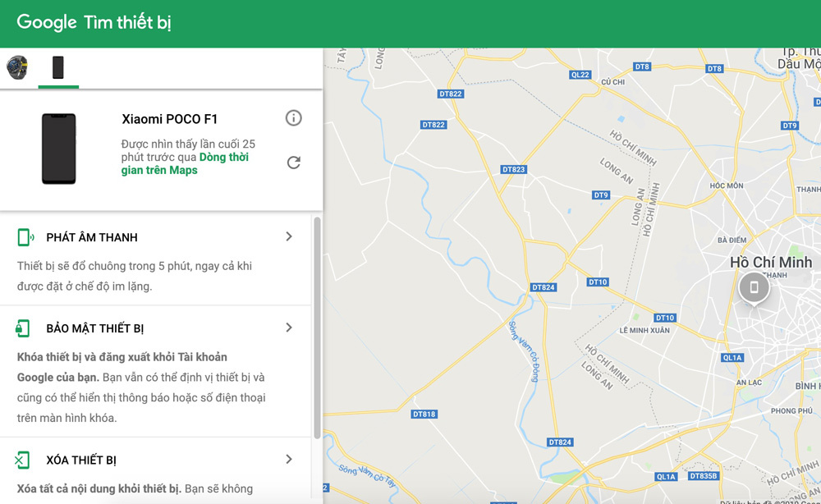Expand the Xóa thiết bị chevron

coord(289,459)
